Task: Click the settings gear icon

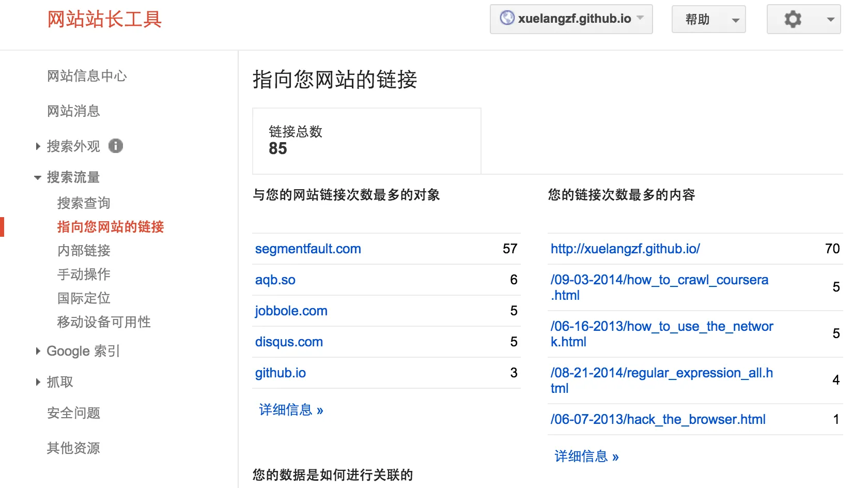Action: 793,20
